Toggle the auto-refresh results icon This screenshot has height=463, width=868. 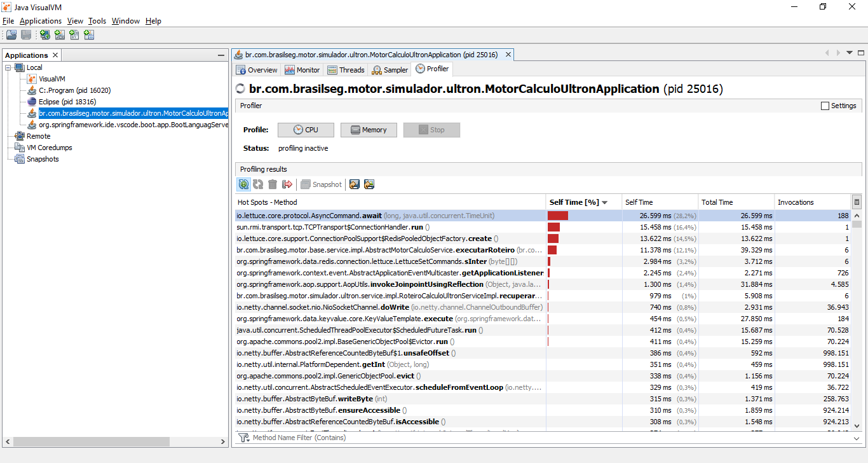243,184
